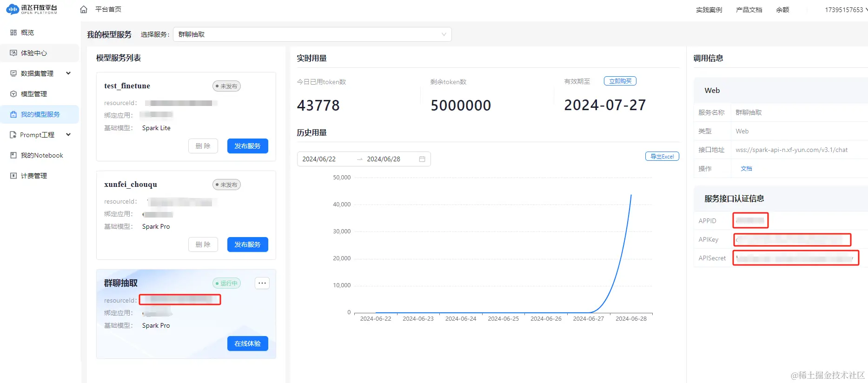Open the 文档 link in 调用信息
868x383 pixels.
(746, 169)
